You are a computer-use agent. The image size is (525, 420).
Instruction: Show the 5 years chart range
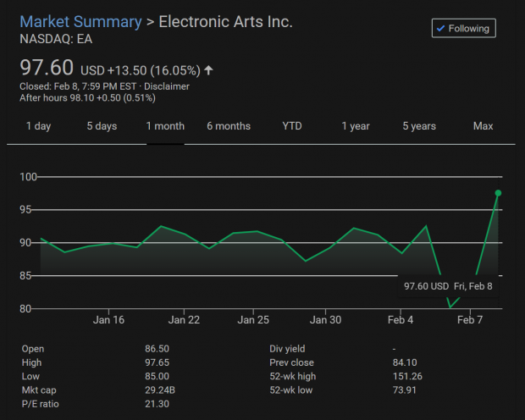click(419, 126)
